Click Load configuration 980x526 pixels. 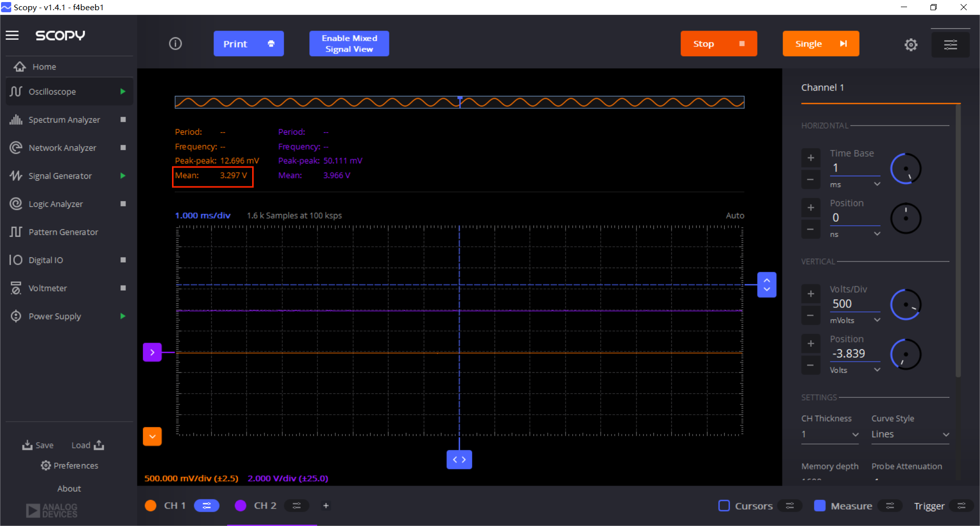88,445
